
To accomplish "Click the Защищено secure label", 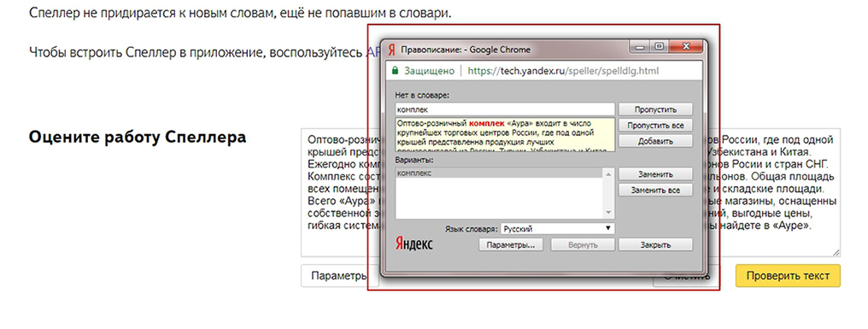I will click(429, 71).
